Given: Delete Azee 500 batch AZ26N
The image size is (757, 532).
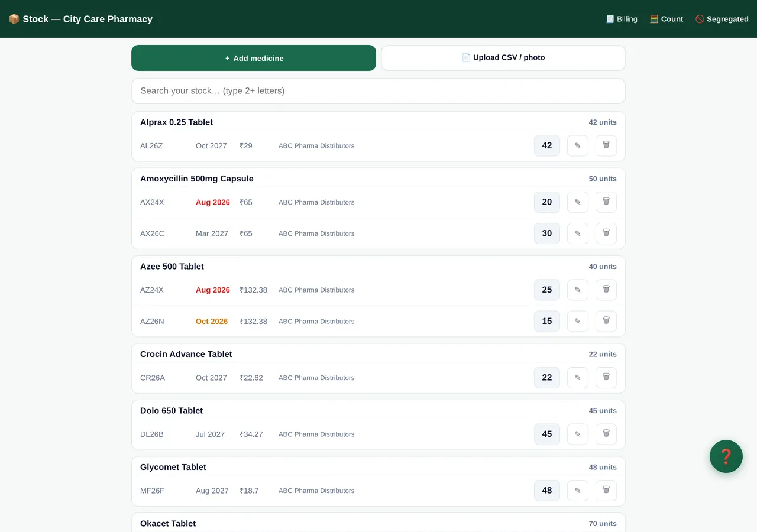Looking at the screenshot, I should tap(606, 322).
